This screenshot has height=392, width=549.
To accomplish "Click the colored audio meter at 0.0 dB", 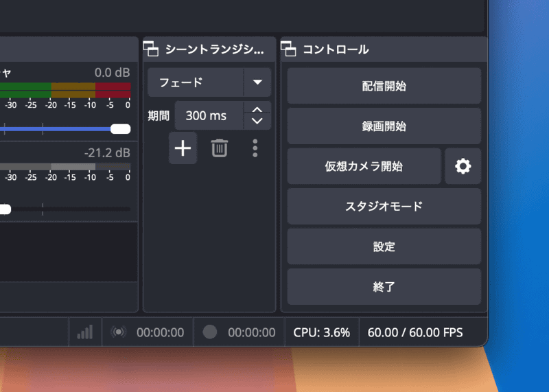I will coord(65,91).
